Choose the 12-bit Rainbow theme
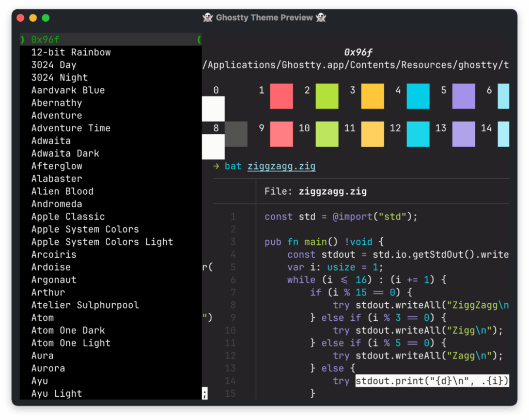 pos(71,52)
